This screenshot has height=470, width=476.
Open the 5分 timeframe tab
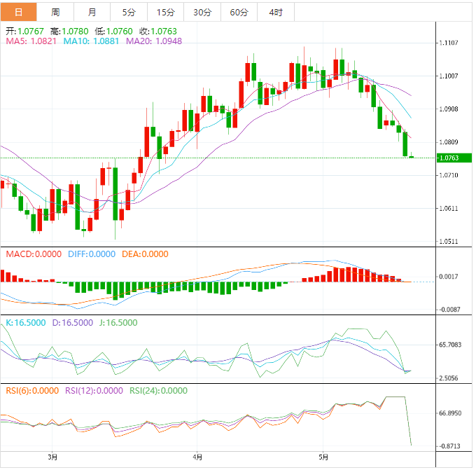point(129,12)
